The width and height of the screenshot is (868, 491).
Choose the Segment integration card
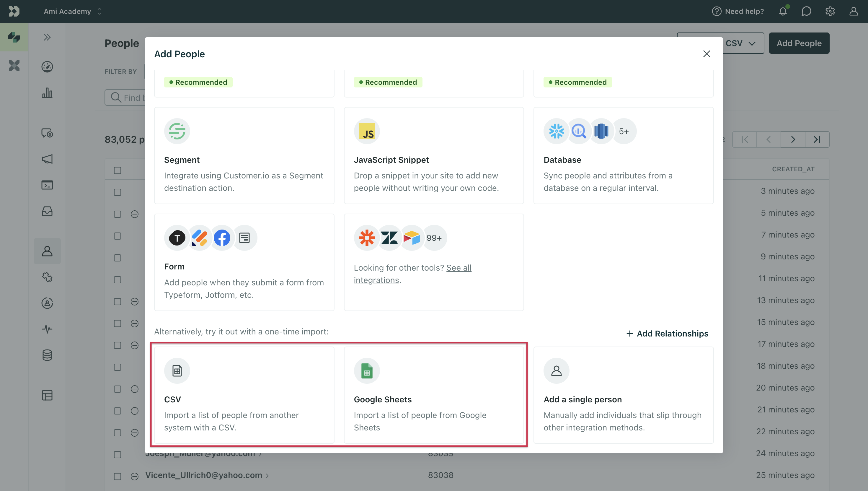[244, 155]
